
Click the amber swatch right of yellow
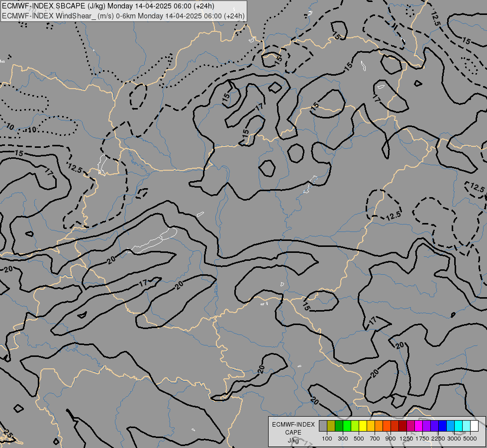coord(371,426)
